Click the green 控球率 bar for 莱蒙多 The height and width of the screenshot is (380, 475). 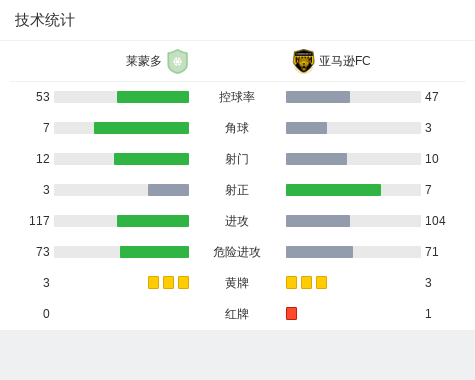(153, 97)
